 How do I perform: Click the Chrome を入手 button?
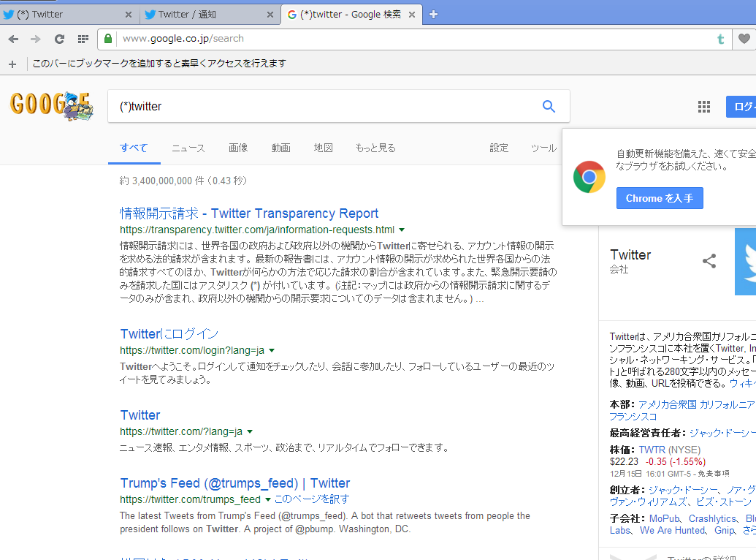660,198
